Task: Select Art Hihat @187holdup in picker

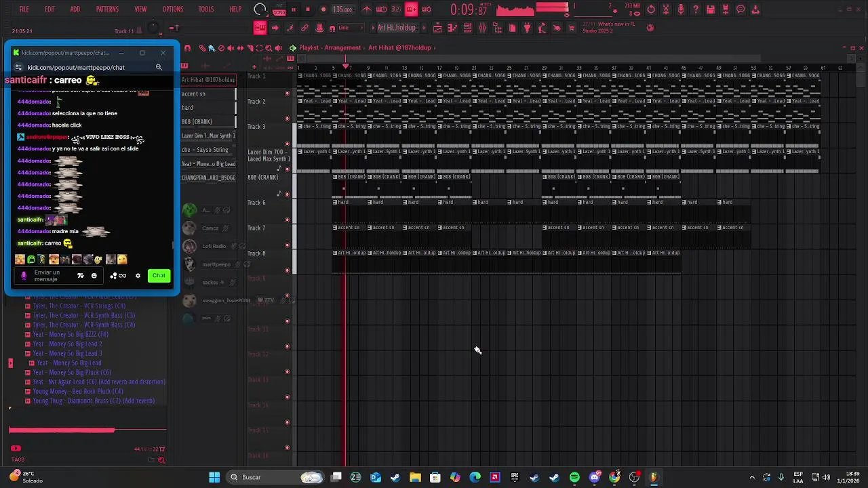Action: (x=208, y=80)
